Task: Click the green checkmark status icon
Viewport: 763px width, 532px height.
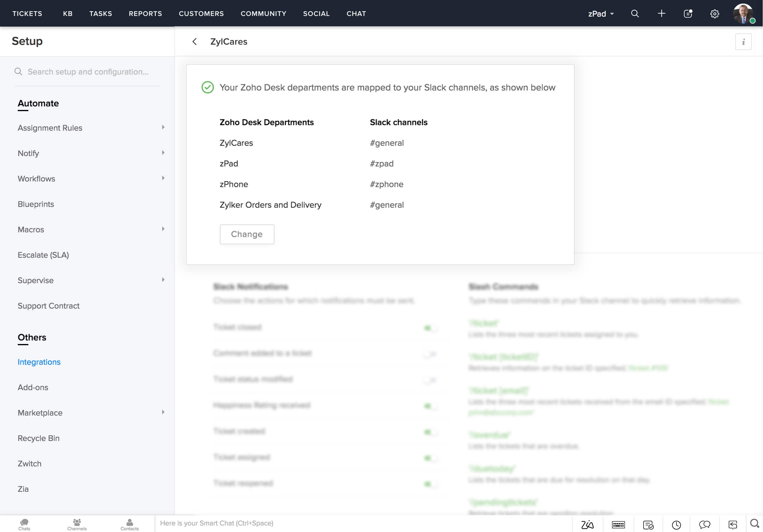Action: (208, 87)
